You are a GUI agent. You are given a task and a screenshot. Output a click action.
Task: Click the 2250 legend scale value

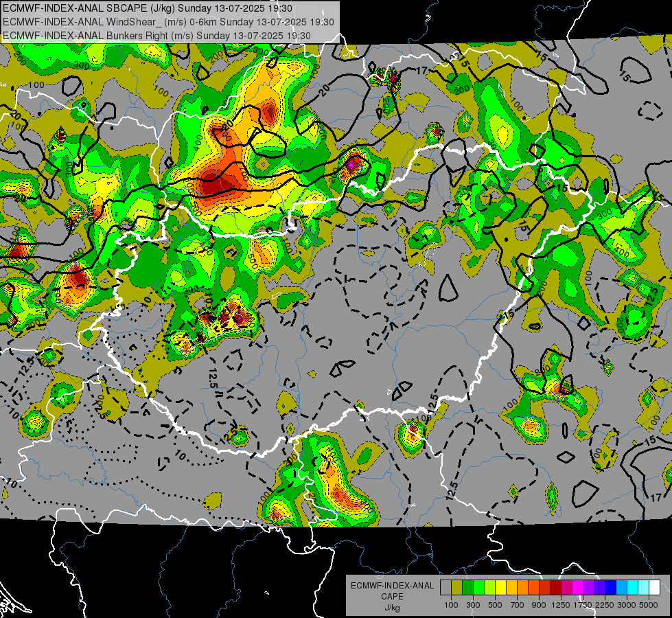pos(605,605)
